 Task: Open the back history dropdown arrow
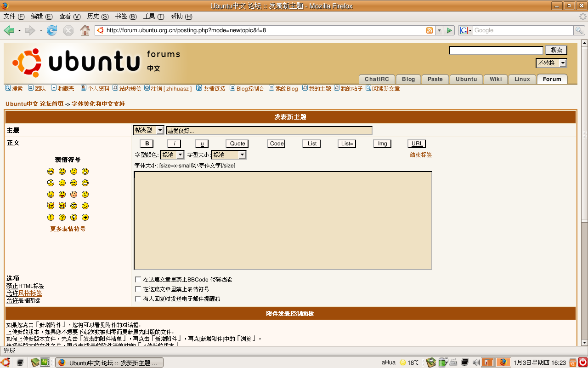click(19, 30)
